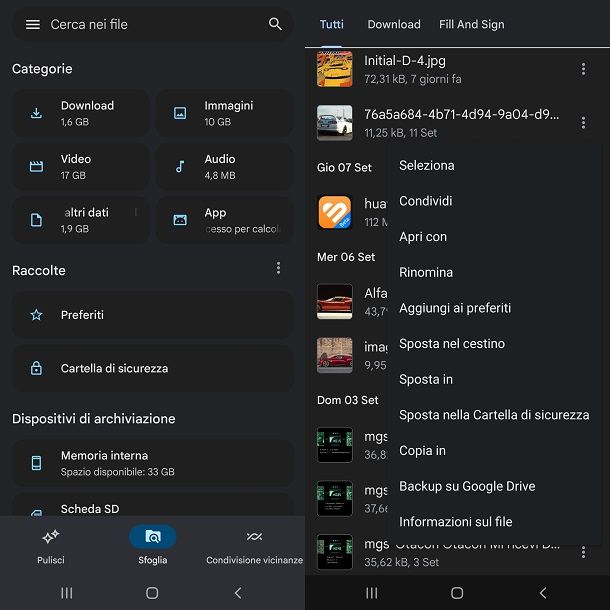Open the Download category
Viewport: 610px width, 610px height.
coord(81,113)
